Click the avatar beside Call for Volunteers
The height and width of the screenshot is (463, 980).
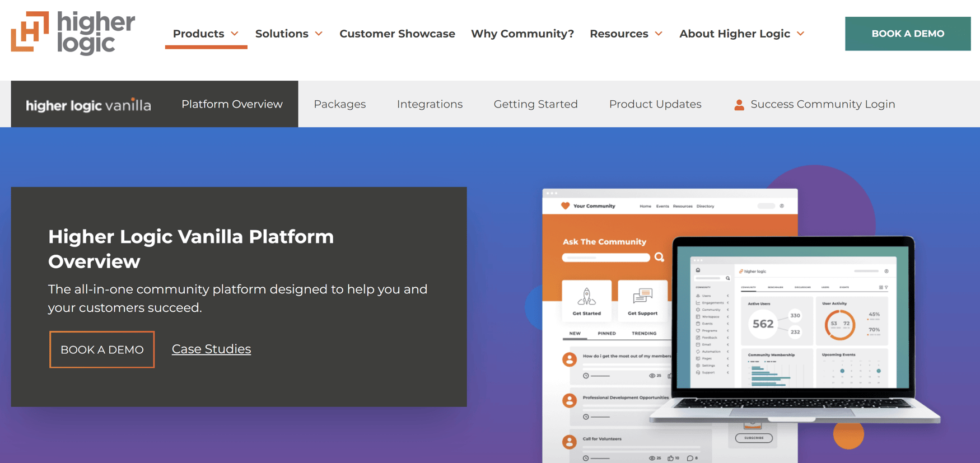570,442
